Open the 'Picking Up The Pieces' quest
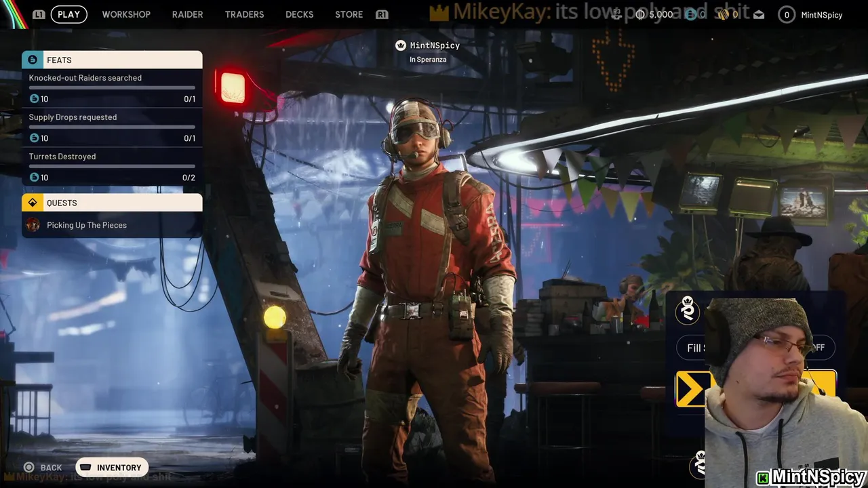Image resolution: width=868 pixels, height=488 pixels. 112,225
